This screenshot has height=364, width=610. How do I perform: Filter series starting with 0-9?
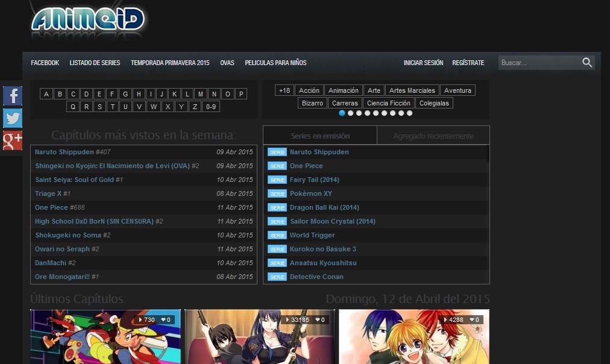pos(212,107)
